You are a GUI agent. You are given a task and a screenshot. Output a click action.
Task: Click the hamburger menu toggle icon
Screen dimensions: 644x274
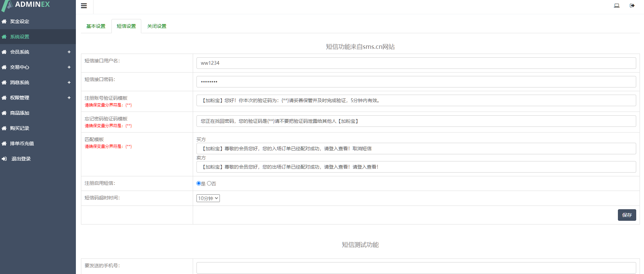pos(84,6)
